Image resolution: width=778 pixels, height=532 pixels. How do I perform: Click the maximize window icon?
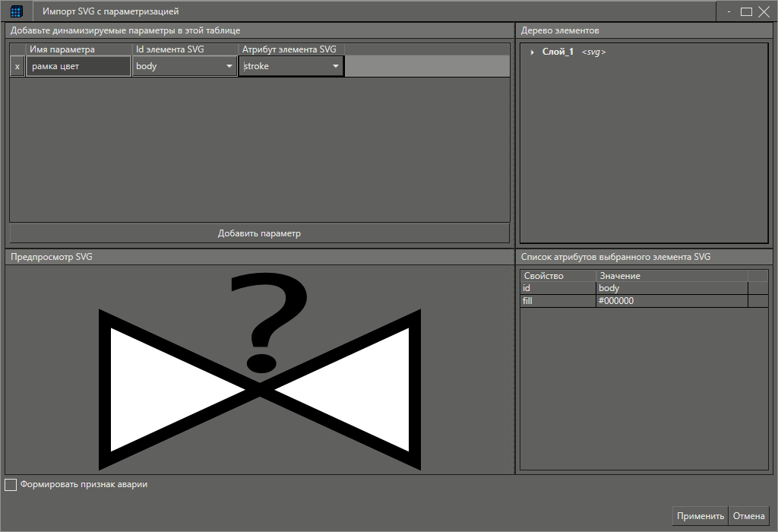745,11
